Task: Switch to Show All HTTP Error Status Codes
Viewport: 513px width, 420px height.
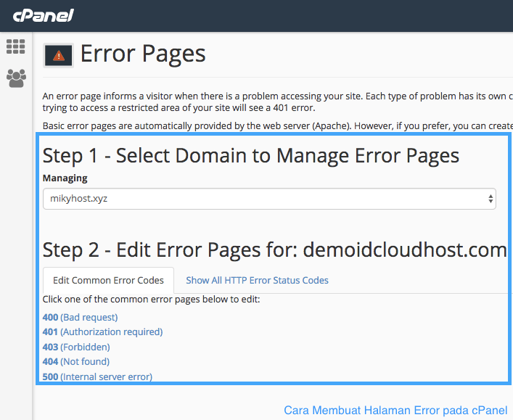Action: pyautogui.click(x=257, y=280)
